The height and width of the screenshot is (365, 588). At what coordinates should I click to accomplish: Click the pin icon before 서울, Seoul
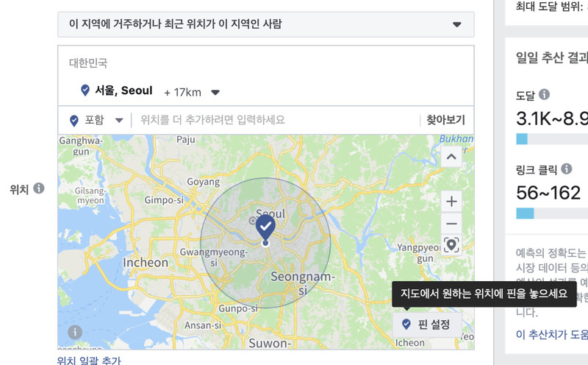click(x=85, y=90)
